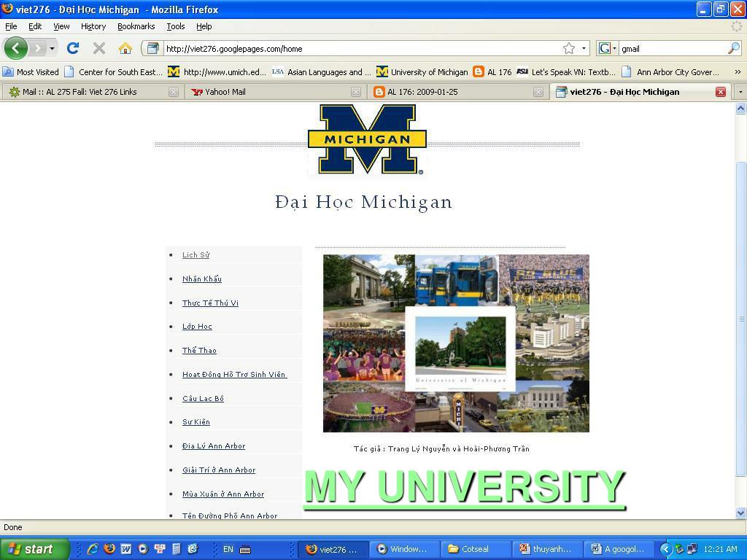The width and height of the screenshot is (747, 560).
Task: Click the Stop loading X button
Action: click(99, 48)
